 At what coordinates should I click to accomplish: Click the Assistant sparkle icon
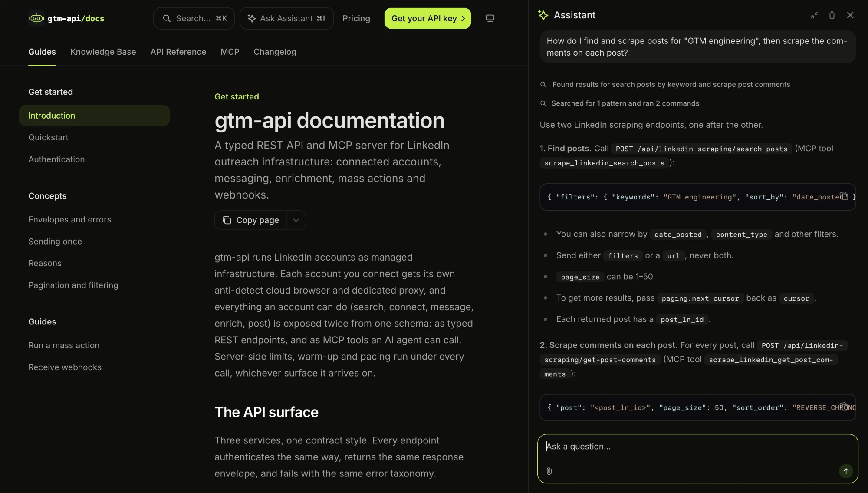543,15
